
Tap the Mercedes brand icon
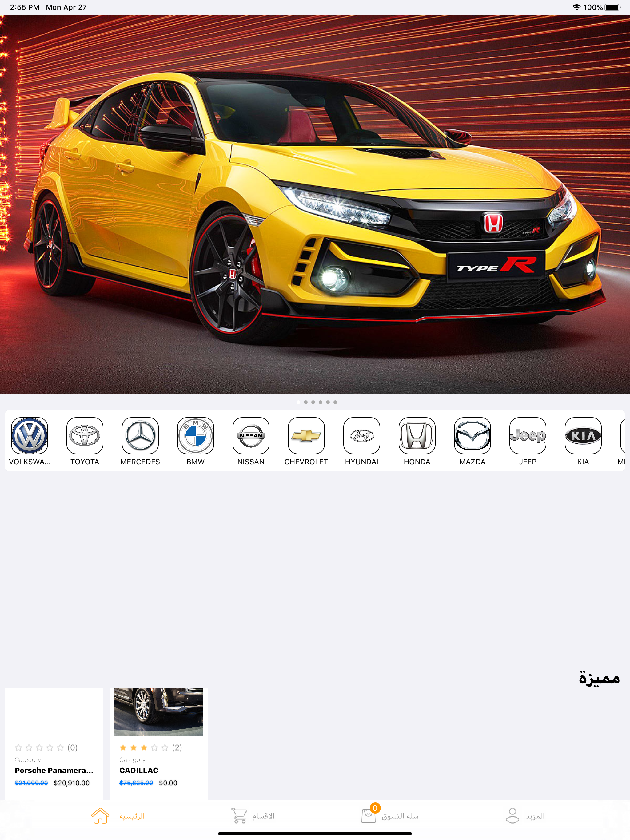(140, 436)
